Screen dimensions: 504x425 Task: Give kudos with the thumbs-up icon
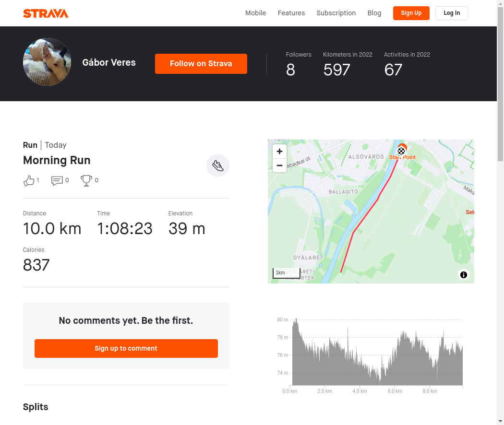coord(29,180)
